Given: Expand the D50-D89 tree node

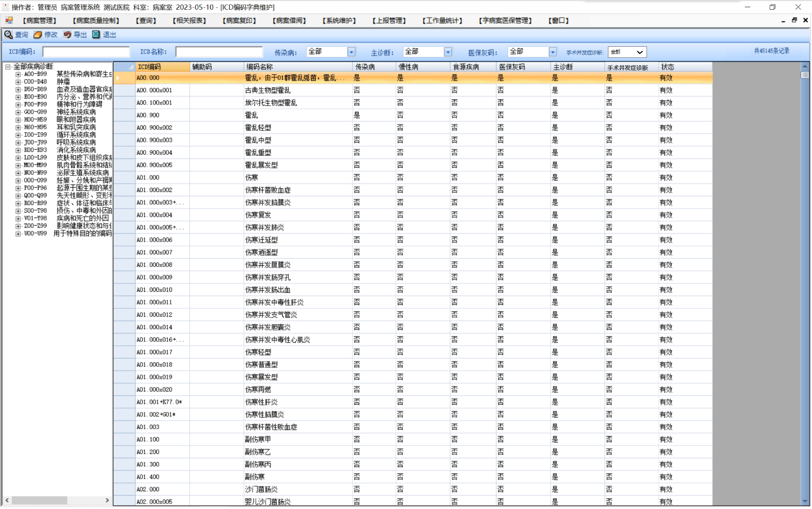Looking at the screenshot, I should coord(18,89).
